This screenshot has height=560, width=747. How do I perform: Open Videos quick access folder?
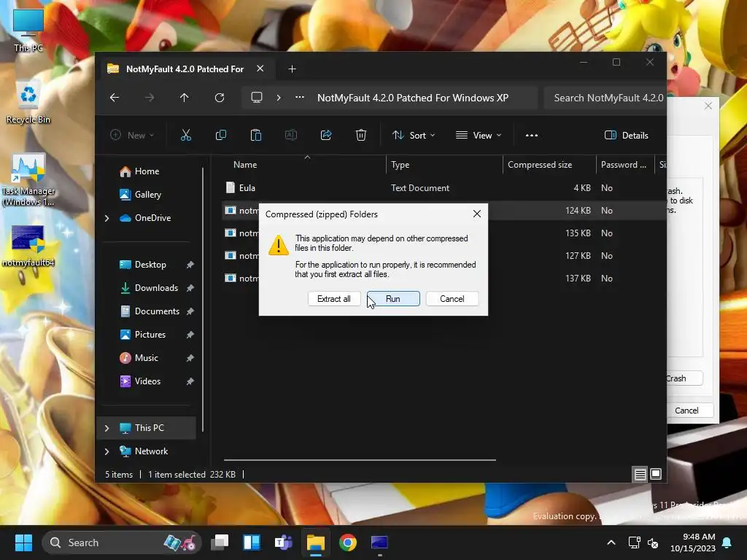coord(147,381)
